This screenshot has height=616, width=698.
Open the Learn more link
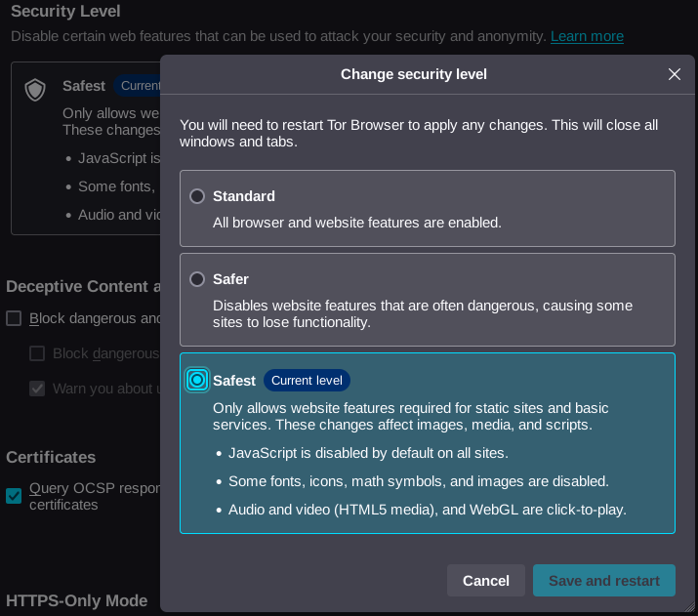click(587, 36)
